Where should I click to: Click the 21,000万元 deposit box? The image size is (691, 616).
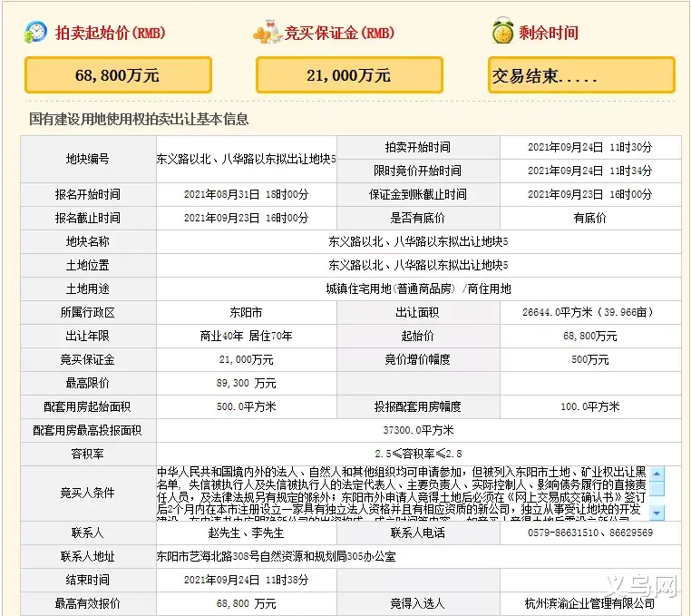349,75
